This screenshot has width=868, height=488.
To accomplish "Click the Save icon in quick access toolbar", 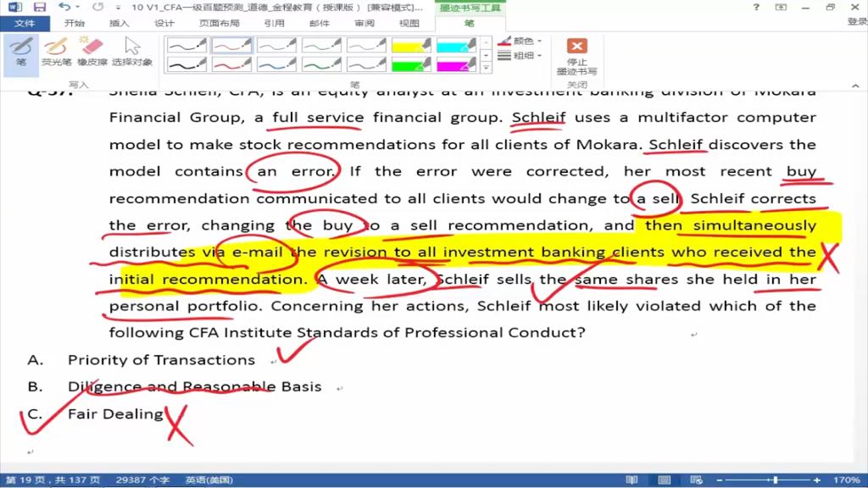I will [x=40, y=8].
